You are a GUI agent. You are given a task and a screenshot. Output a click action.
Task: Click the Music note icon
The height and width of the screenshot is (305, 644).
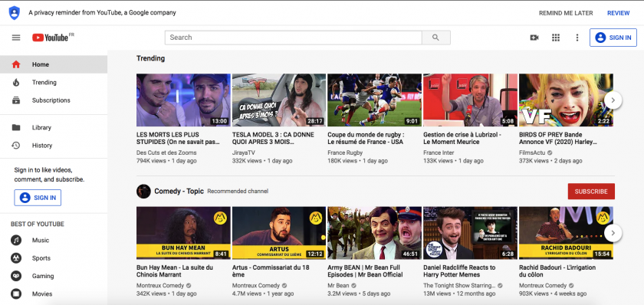pyautogui.click(x=16, y=240)
